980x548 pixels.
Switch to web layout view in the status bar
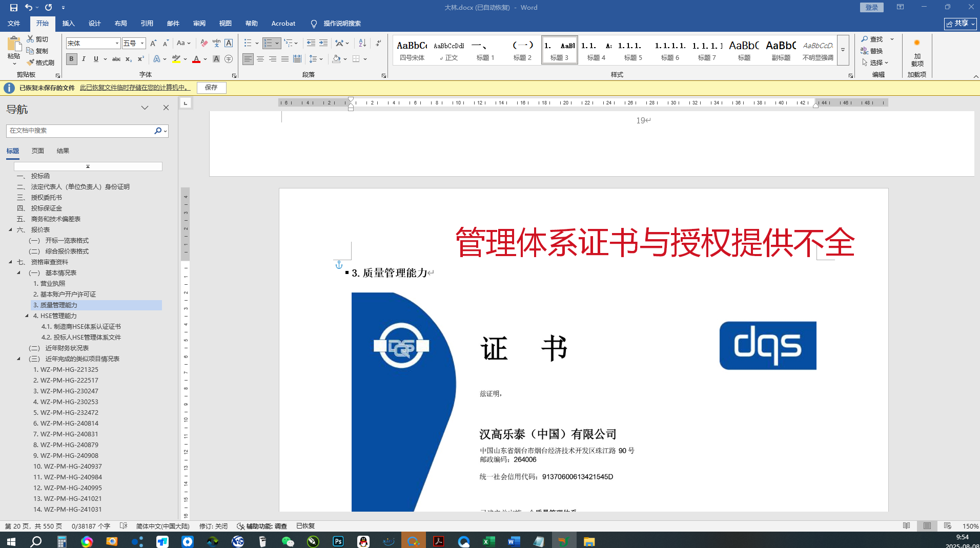[x=948, y=526]
